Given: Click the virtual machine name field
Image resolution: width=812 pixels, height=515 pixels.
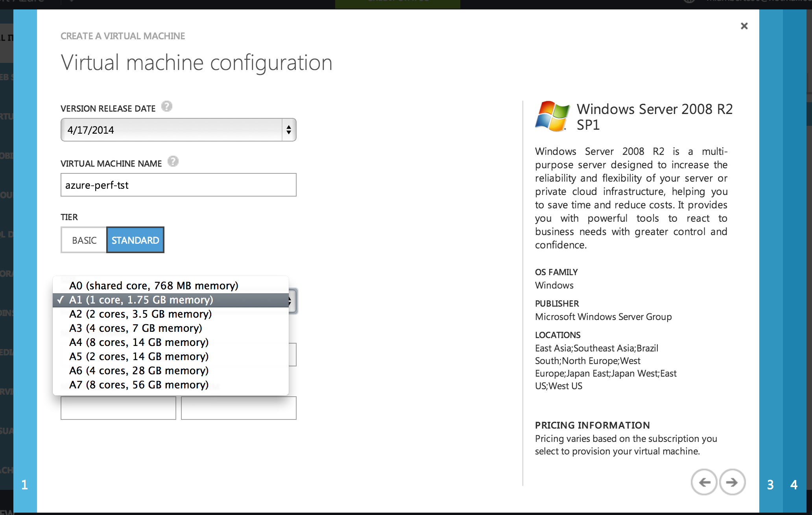Looking at the screenshot, I should click(x=178, y=185).
